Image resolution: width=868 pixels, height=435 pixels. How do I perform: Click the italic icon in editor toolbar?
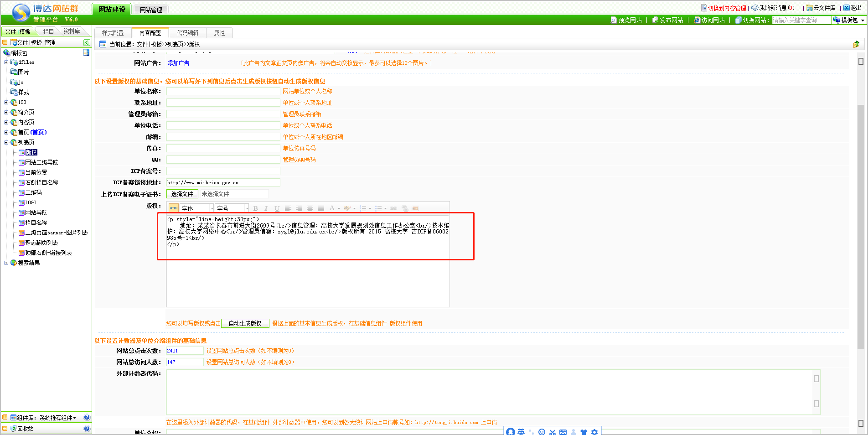click(266, 208)
